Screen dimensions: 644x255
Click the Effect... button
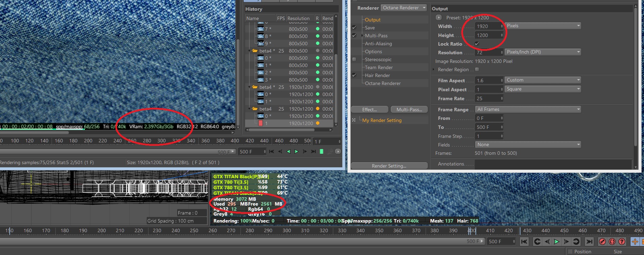coord(370,110)
